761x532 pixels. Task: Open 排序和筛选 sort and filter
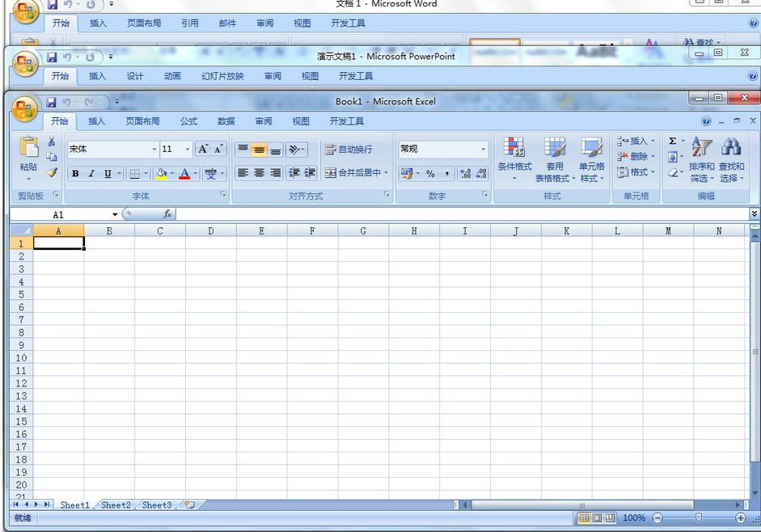pyautogui.click(x=702, y=159)
